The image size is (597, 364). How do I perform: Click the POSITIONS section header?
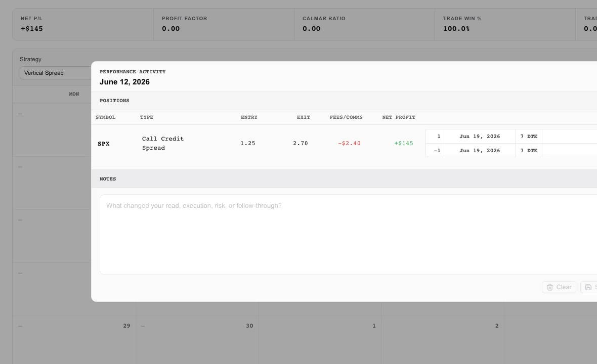point(114,101)
